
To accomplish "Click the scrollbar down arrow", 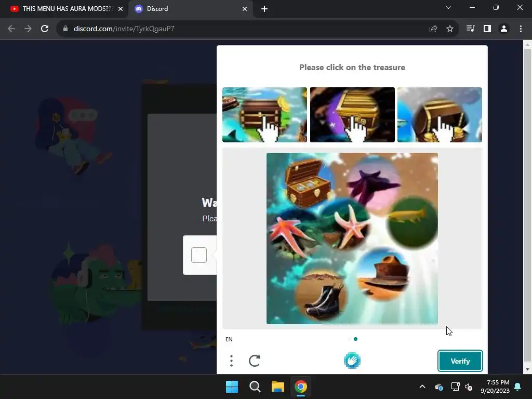I will (527, 369).
